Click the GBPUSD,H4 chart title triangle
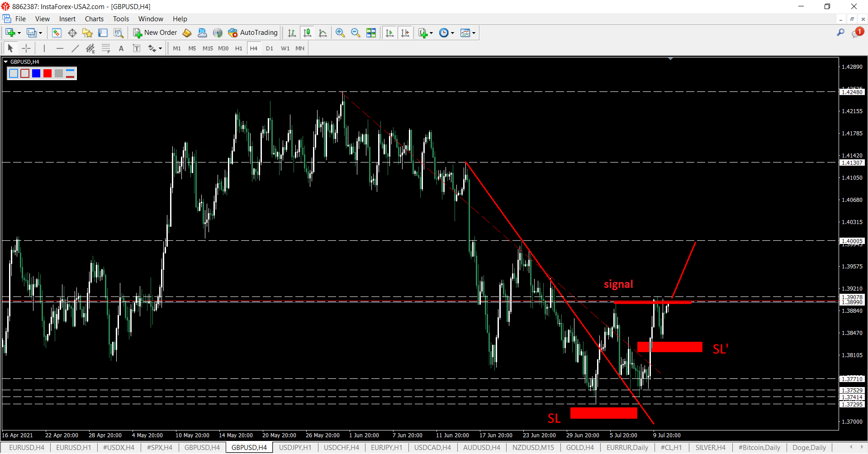Viewport: 868px width, 454px height. click(x=6, y=62)
